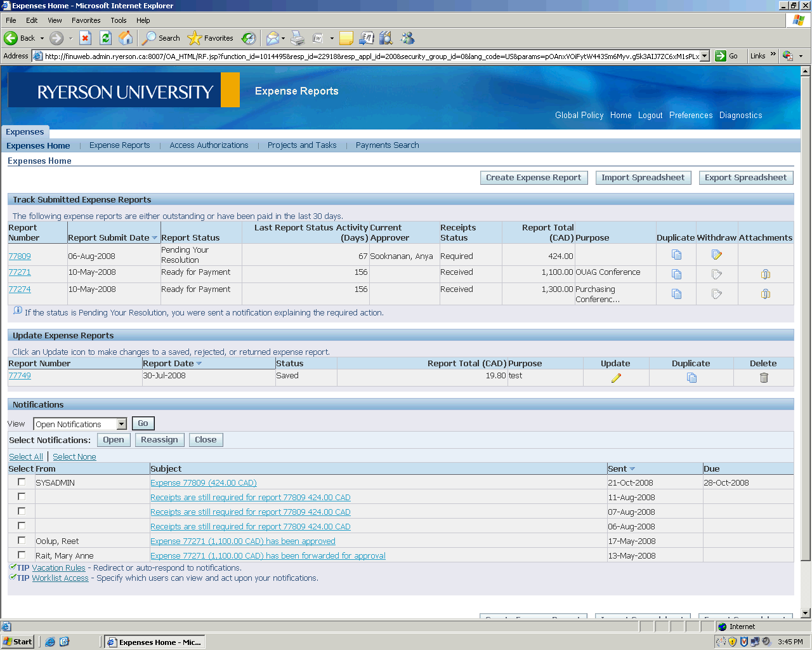Click the page vertical scrollbar down arrow
Image resolution: width=812 pixels, height=650 pixels.
[x=806, y=613]
